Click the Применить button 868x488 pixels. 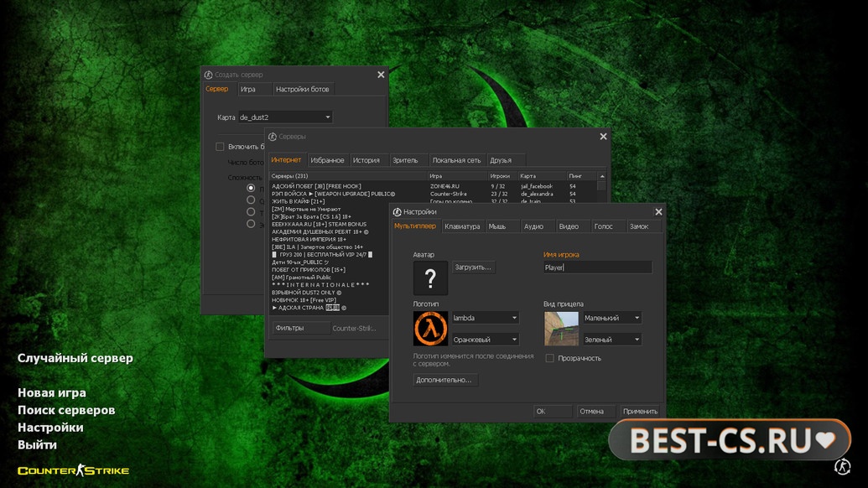coord(640,411)
